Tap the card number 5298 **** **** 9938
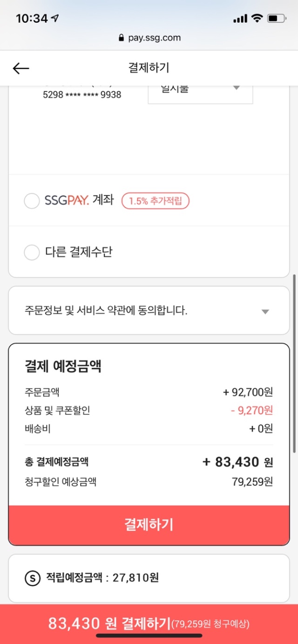 click(x=81, y=94)
